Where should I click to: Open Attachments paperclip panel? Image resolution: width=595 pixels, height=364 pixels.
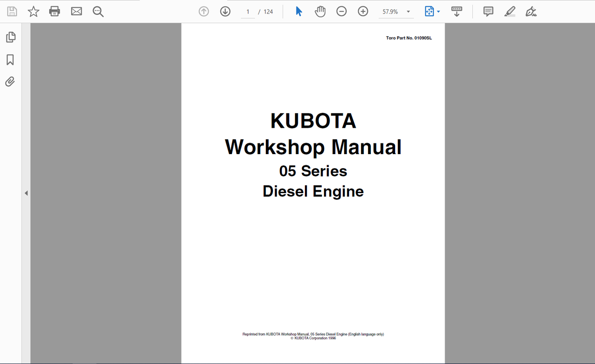(x=10, y=82)
